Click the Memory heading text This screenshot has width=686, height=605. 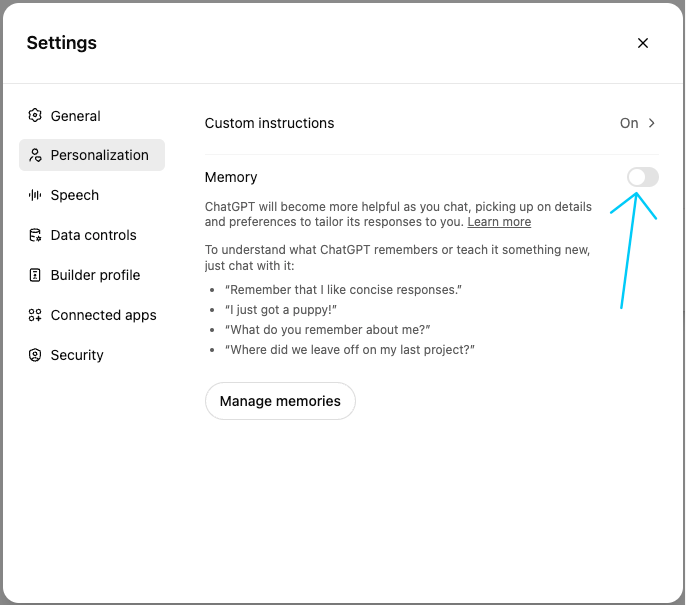pos(231,177)
